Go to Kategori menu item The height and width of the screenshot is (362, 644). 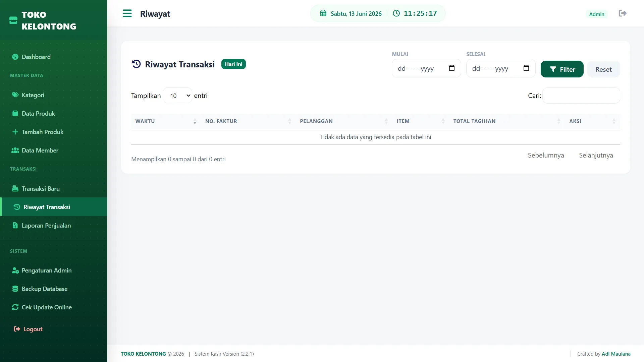pos(54,95)
